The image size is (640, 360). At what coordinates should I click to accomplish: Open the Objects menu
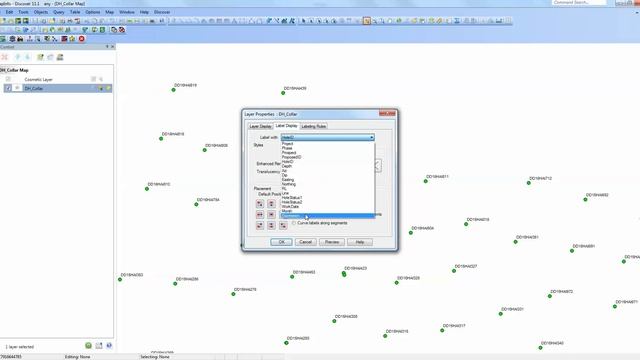coord(41,12)
